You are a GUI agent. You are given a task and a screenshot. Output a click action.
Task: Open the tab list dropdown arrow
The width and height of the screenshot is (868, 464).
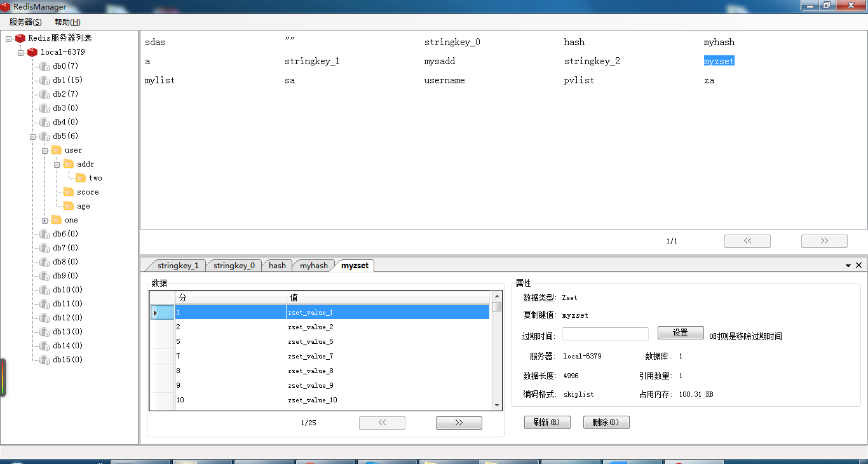[x=848, y=266]
